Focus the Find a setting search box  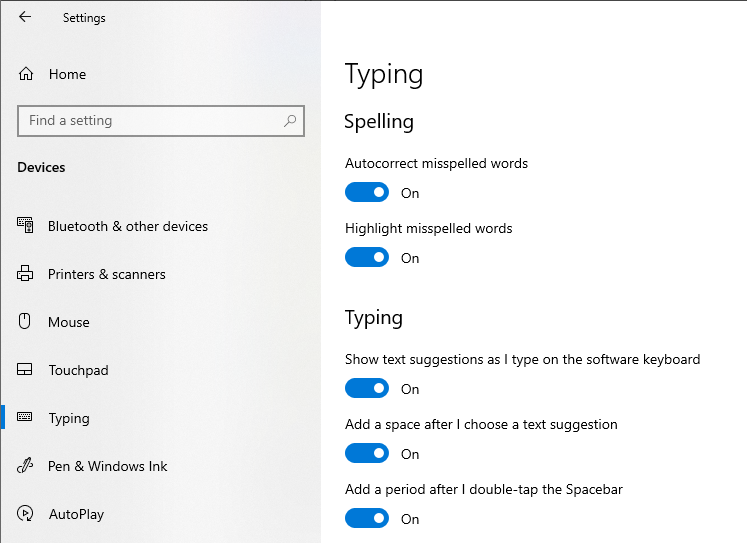coord(150,121)
